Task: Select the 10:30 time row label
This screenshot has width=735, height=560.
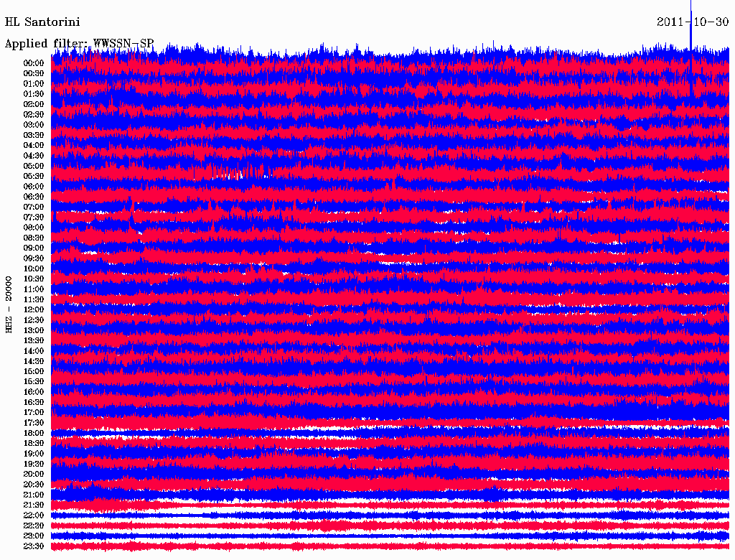Action: pos(34,279)
